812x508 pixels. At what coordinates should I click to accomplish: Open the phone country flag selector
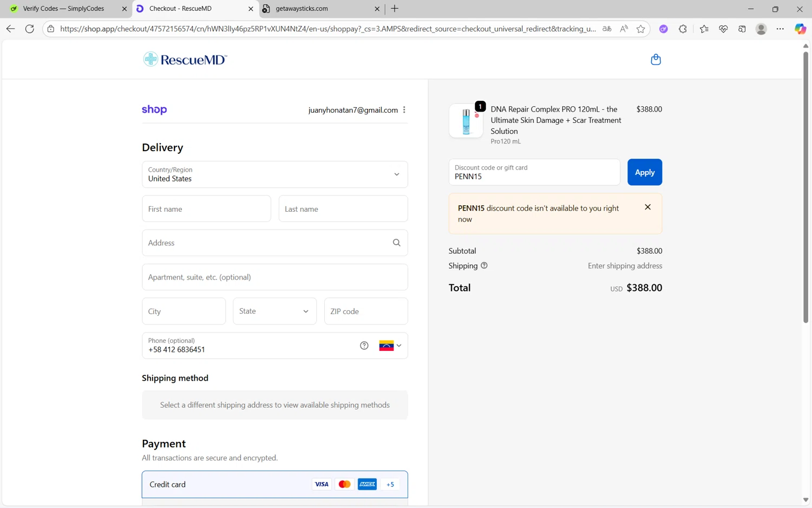[390, 346]
